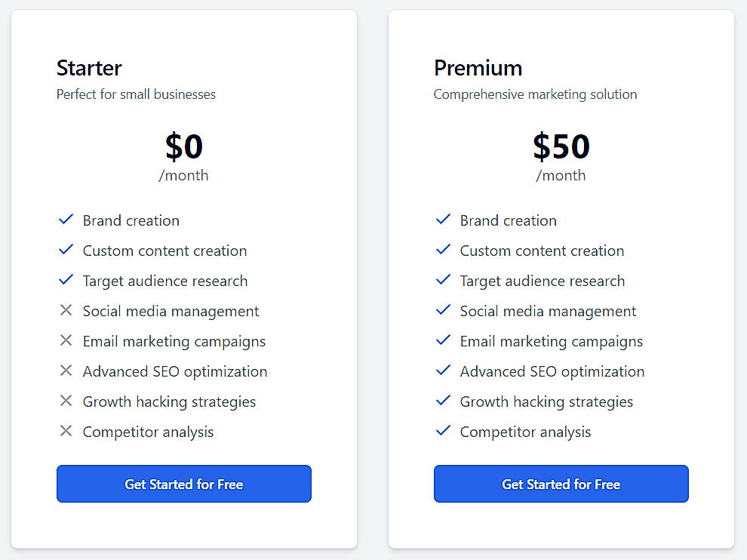
Task: Click the X icon beside Email marketing campaigns
Action: click(66, 340)
